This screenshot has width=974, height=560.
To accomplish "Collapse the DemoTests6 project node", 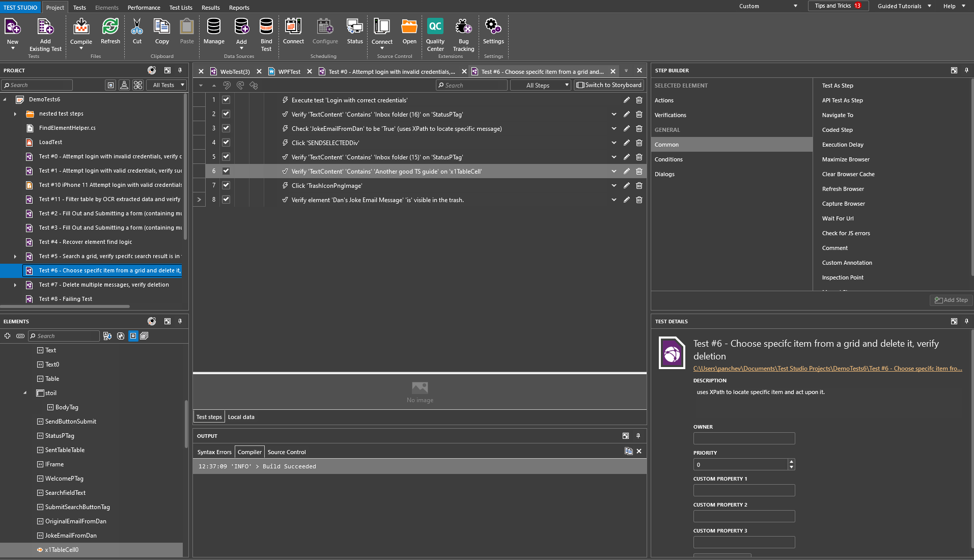I will [x=5, y=100].
